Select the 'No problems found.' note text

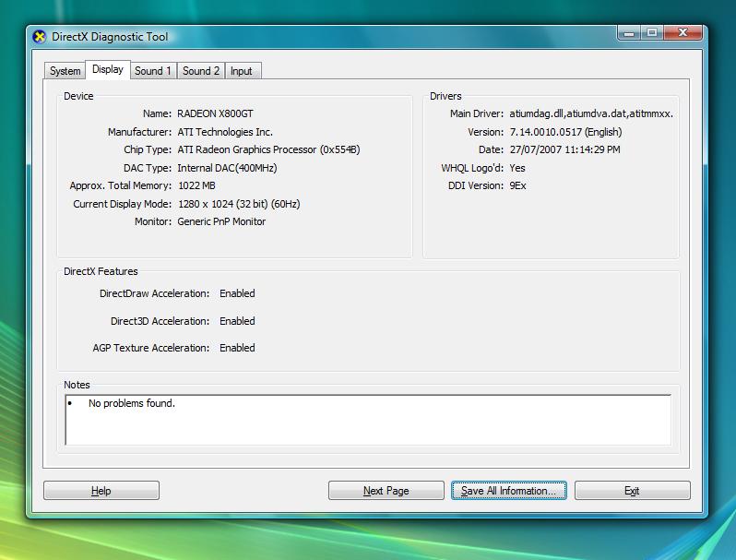pos(131,403)
